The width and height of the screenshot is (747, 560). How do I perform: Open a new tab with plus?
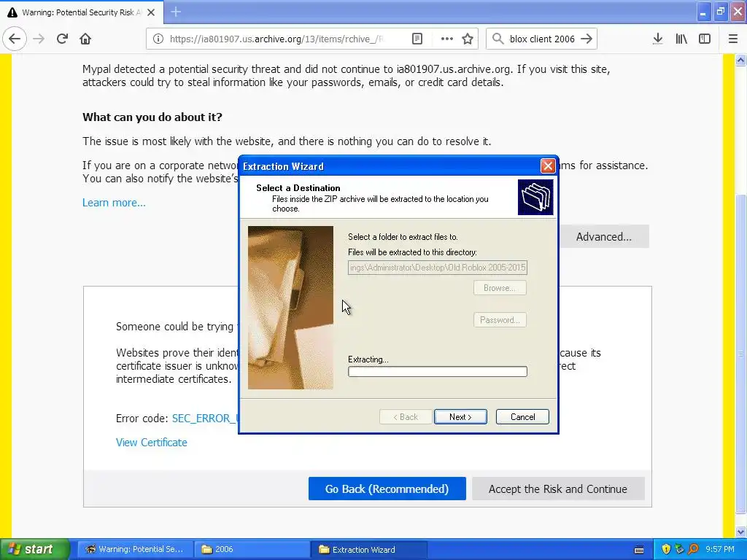click(x=176, y=12)
